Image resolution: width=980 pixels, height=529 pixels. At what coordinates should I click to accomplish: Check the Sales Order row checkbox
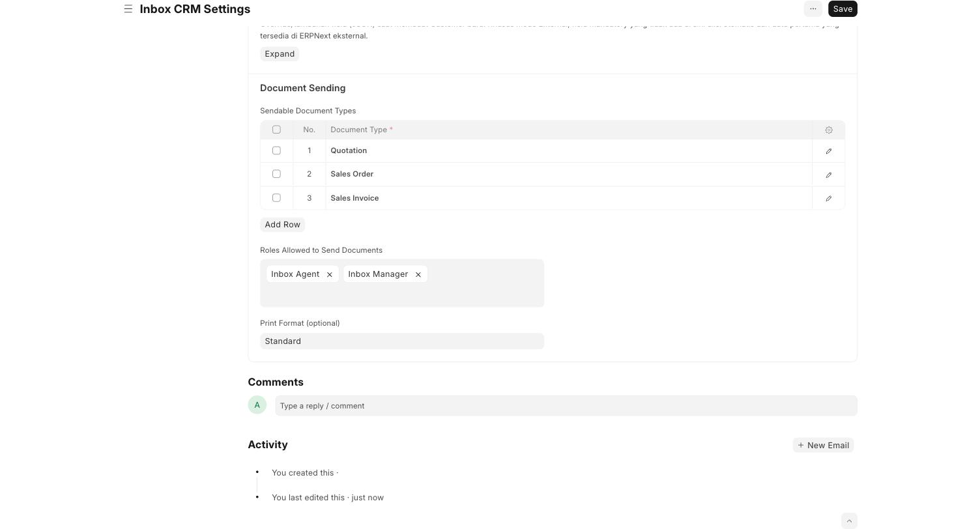coord(276,174)
